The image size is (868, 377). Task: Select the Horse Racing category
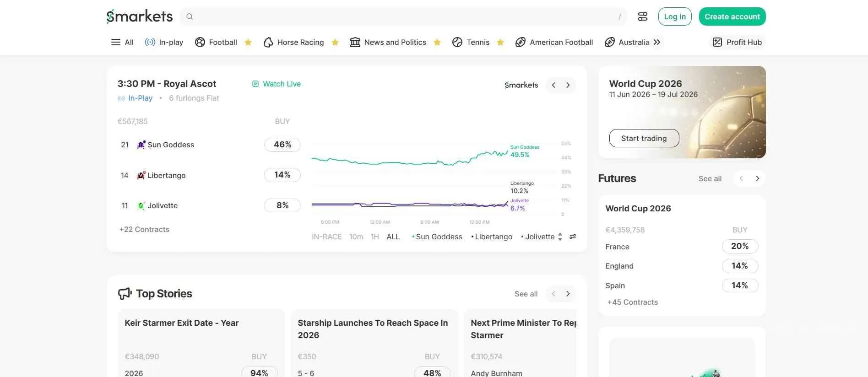pyautogui.click(x=294, y=42)
